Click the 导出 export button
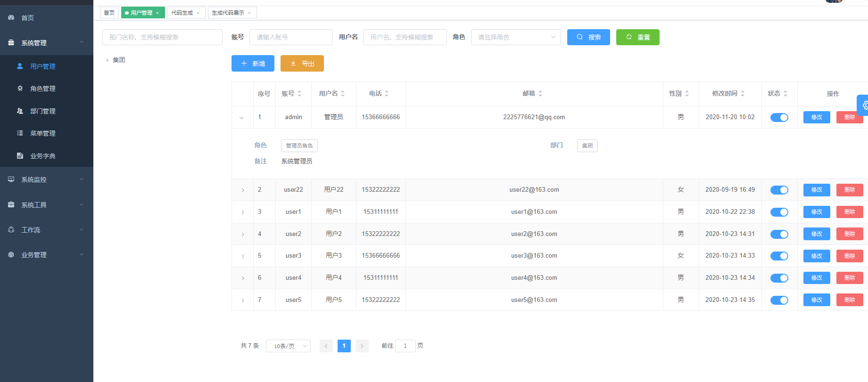This screenshot has height=382, width=868. [302, 64]
